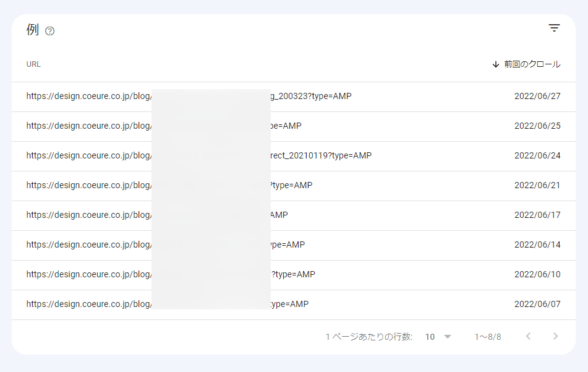This screenshot has width=588, height=372.
Task: Click the down arrow sort icon
Action: [x=495, y=64]
